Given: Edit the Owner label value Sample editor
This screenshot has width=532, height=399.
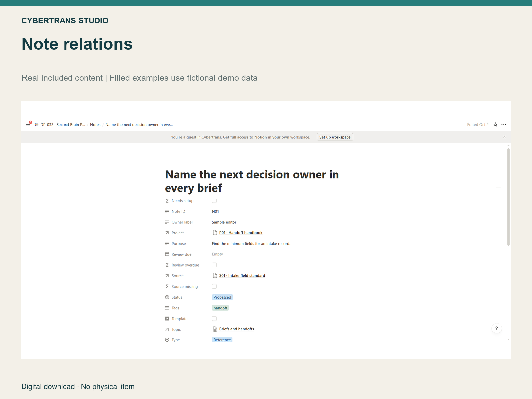Looking at the screenshot, I should click(224, 222).
